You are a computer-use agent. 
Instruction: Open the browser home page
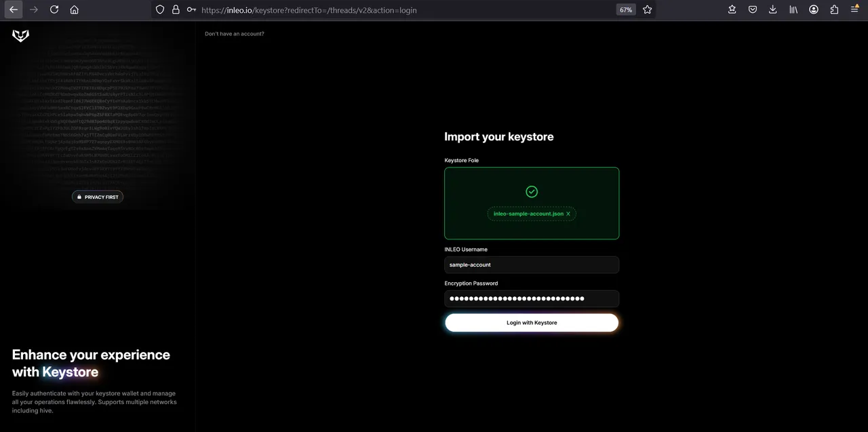click(x=75, y=9)
